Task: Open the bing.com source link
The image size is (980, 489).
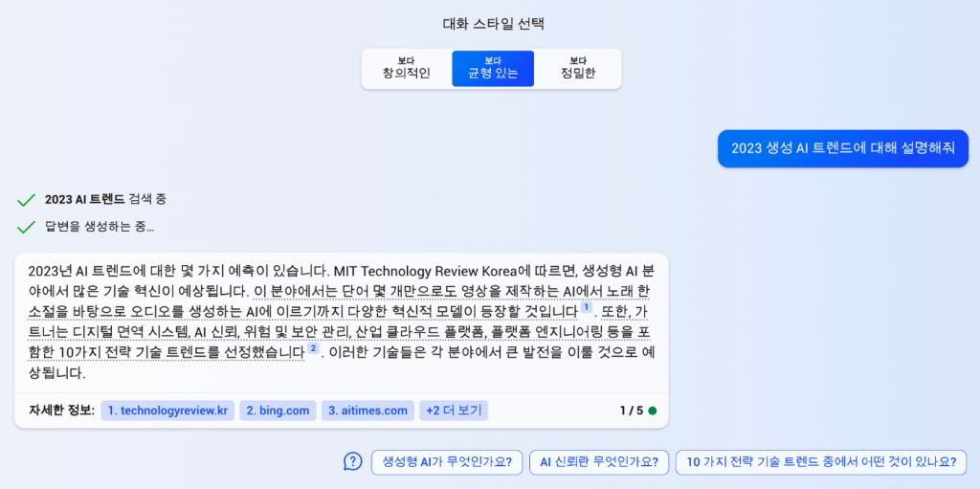Action: point(278,411)
